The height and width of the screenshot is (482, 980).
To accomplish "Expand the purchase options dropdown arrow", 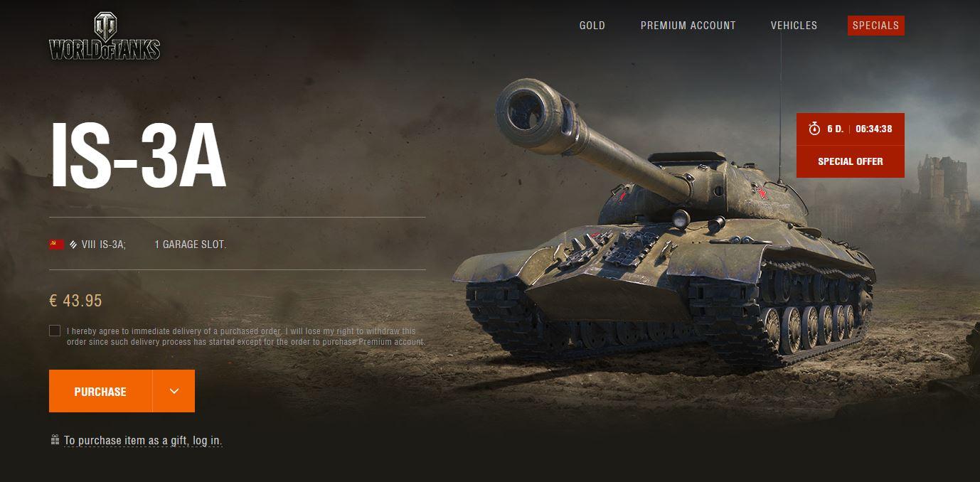I will pos(174,391).
